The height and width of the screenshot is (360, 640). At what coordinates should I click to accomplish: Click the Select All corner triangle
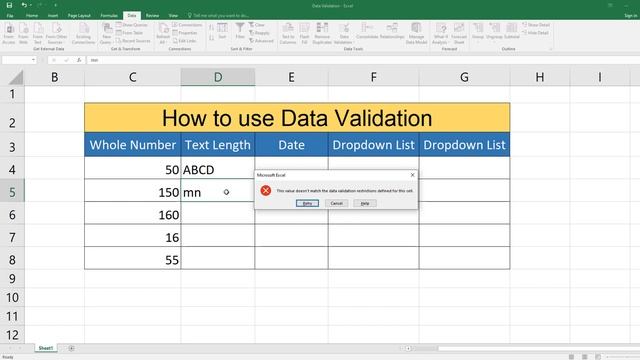click(x=16, y=77)
